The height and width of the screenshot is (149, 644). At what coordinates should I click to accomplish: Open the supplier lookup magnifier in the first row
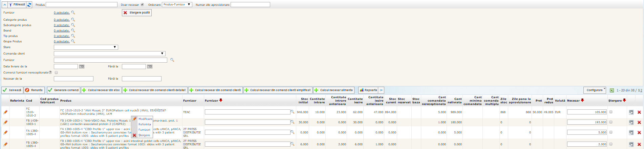pos(293,112)
